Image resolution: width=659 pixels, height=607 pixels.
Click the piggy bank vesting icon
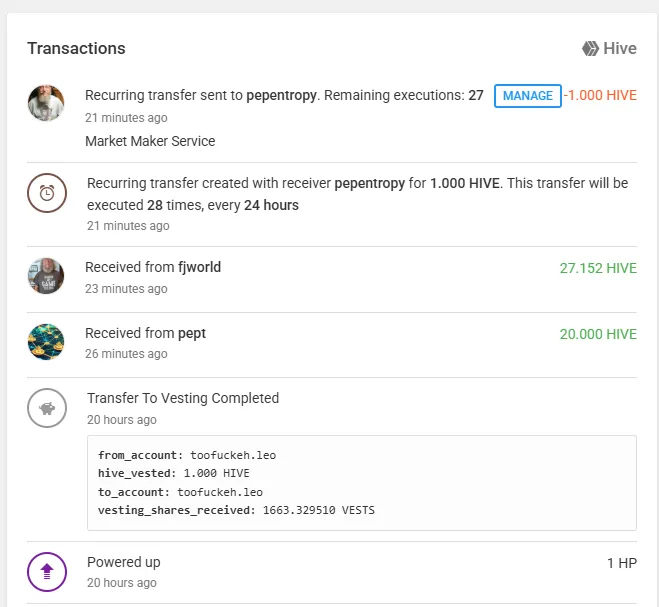point(47,408)
